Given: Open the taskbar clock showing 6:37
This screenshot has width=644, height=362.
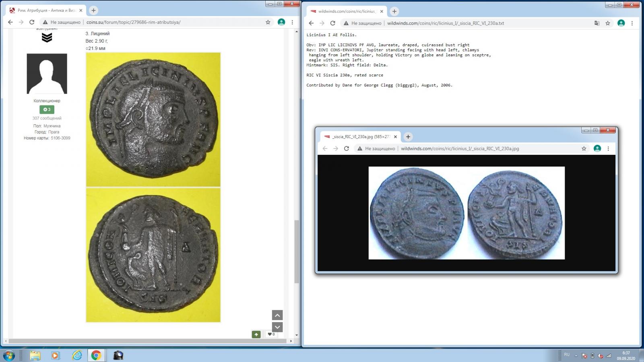Looking at the screenshot, I should tap(626, 356).
